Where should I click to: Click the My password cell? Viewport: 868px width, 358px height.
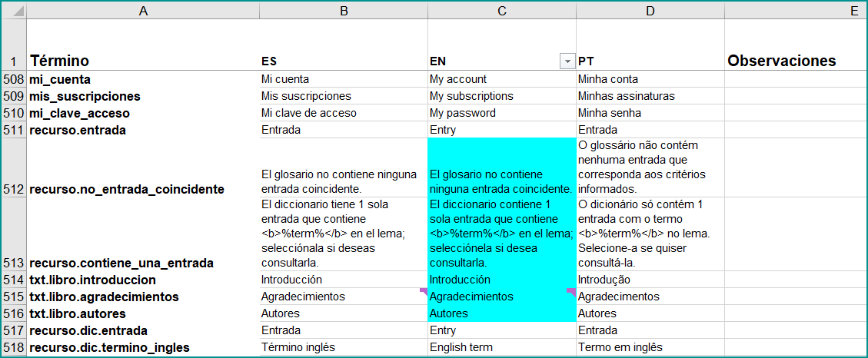pyautogui.click(x=501, y=113)
